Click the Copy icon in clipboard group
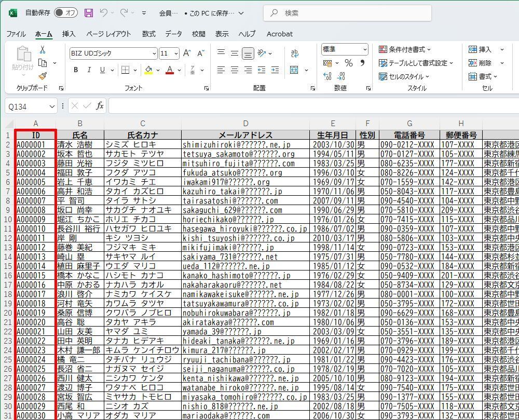The height and width of the screenshot is (420, 519). click(43, 63)
